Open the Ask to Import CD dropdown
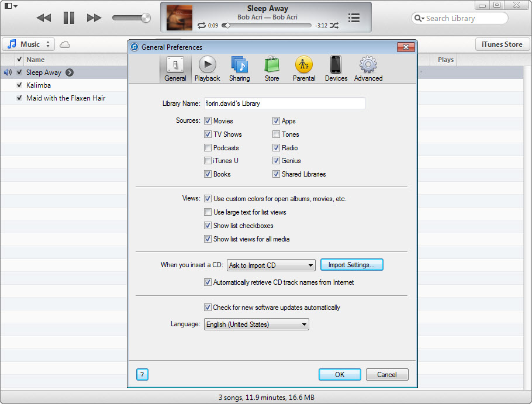Viewport: 532px width, 404px height. [x=271, y=265]
